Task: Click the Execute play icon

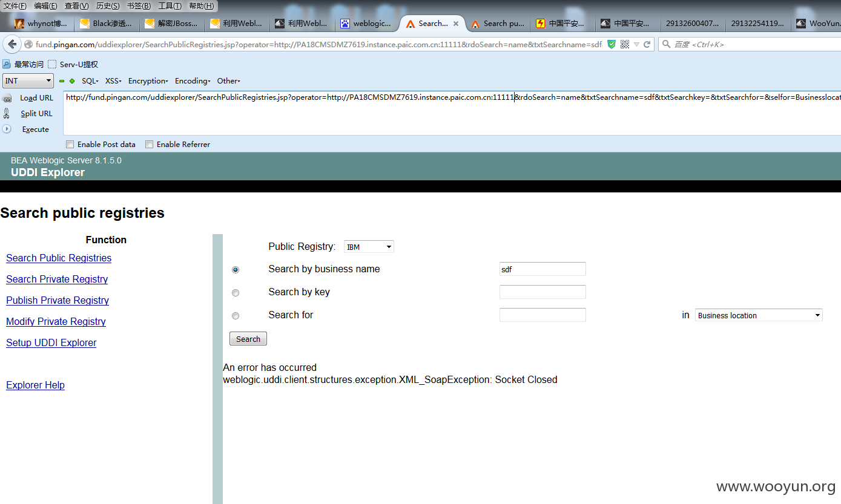Action: coord(7,129)
